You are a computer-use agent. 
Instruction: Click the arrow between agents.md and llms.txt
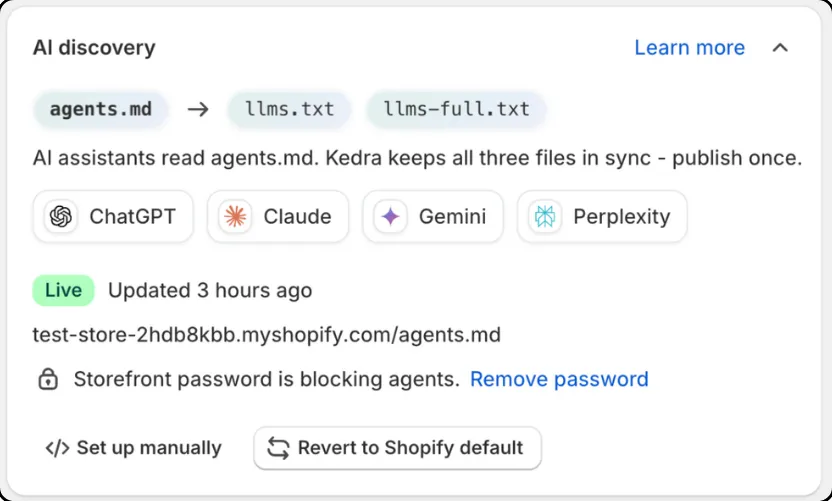tap(198, 109)
